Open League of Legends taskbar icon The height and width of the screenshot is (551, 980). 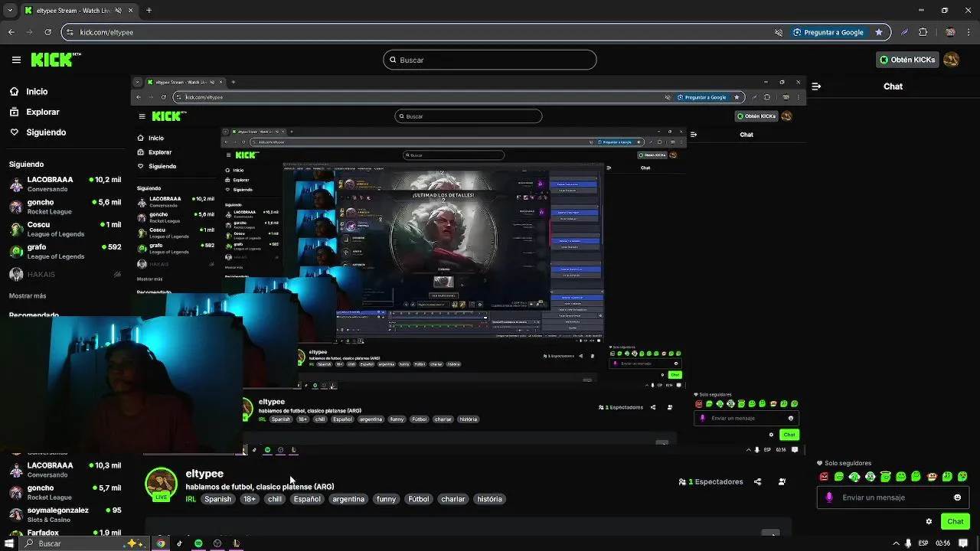click(x=236, y=543)
